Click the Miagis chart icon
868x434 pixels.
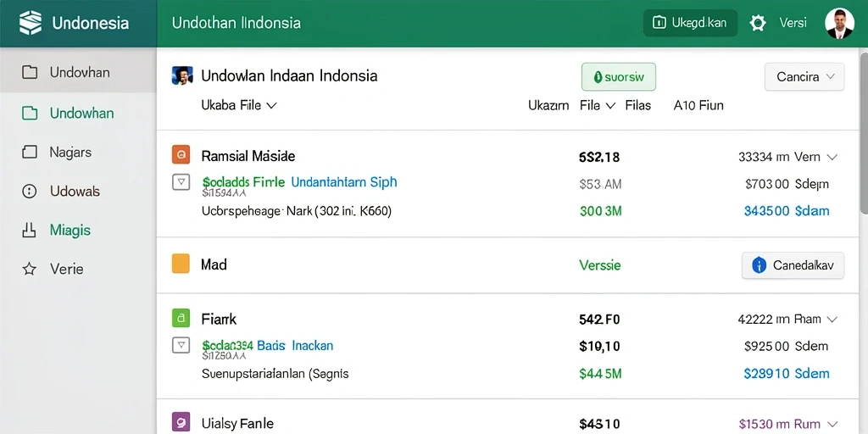coord(29,231)
